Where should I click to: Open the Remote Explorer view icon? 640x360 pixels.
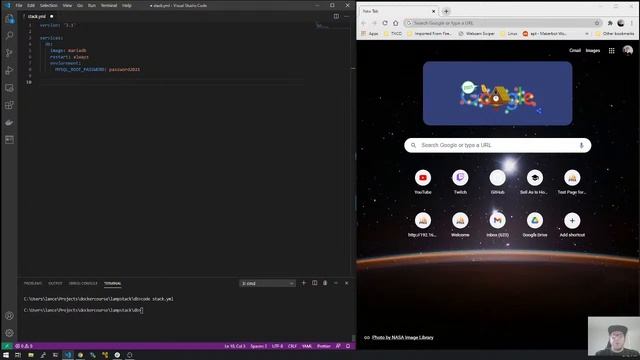tap(9, 88)
